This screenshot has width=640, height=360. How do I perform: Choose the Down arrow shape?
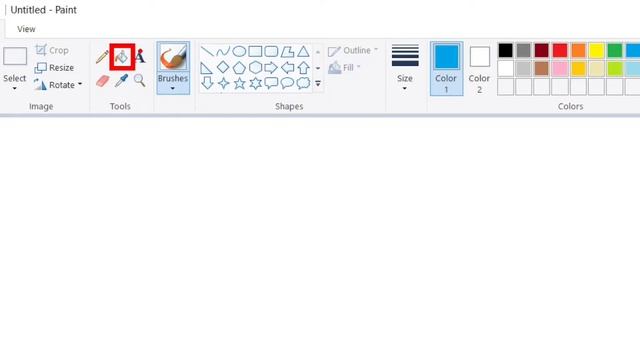click(207, 83)
